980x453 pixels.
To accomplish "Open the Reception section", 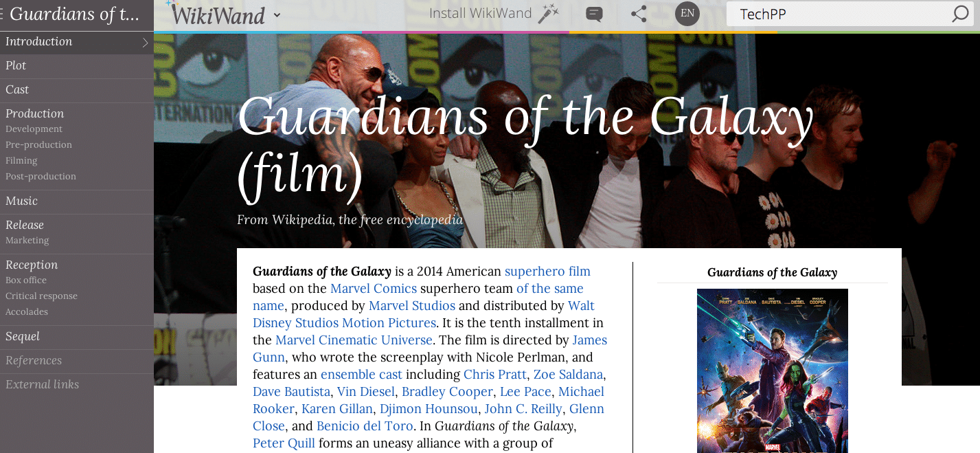I will point(32,265).
